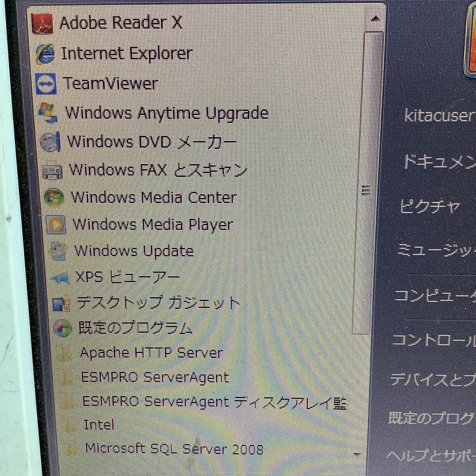Screen dimensions: 476x476
Task: Launch Internet Explorer from its icon
Action: [x=45, y=54]
